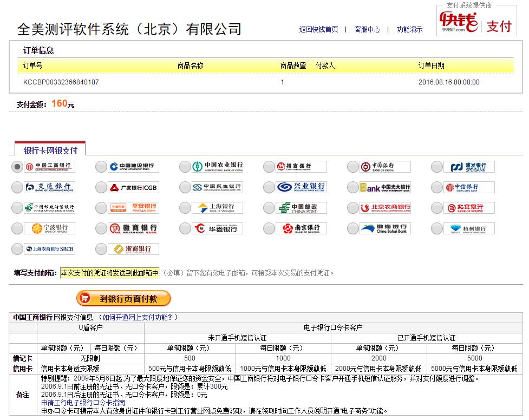
Task: Click the SPD Bank logo
Action: pyautogui.click(x=469, y=167)
